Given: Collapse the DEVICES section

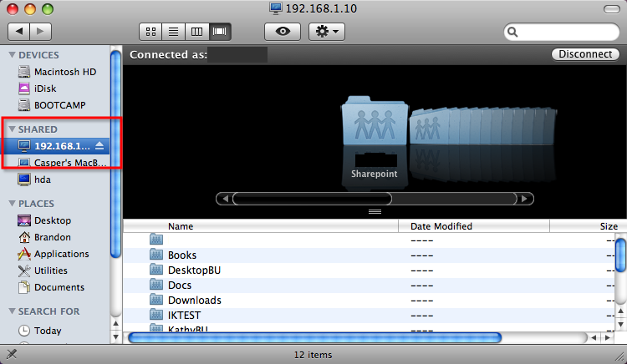Looking at the screenshot, I should (x=12, y=54).
